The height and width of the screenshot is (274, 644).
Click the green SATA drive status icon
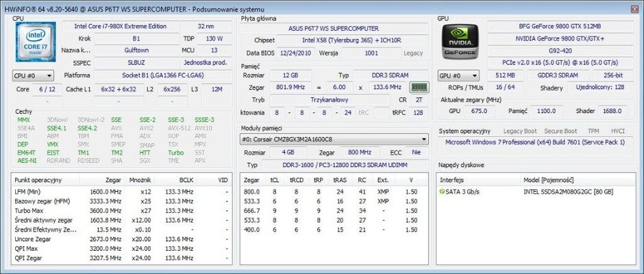[x=442, y=192]
